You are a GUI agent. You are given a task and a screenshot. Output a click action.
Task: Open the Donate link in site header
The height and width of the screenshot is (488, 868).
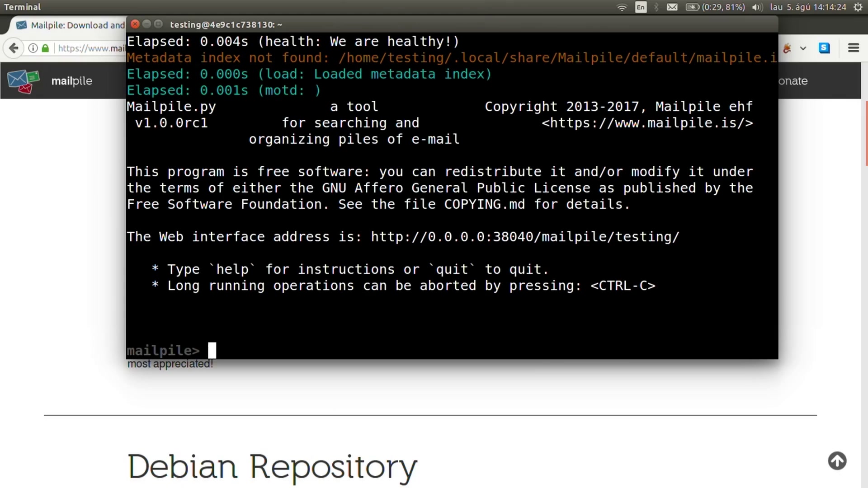[x=793, y=81]
